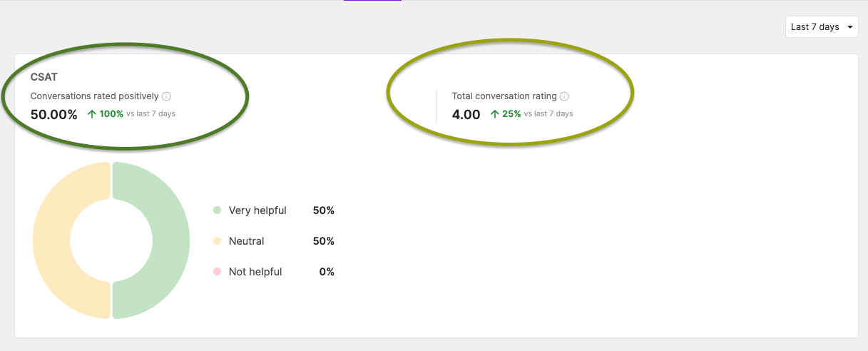
Task: Click the caret arrow in date range selector
Action: click(x=849, y=27)
